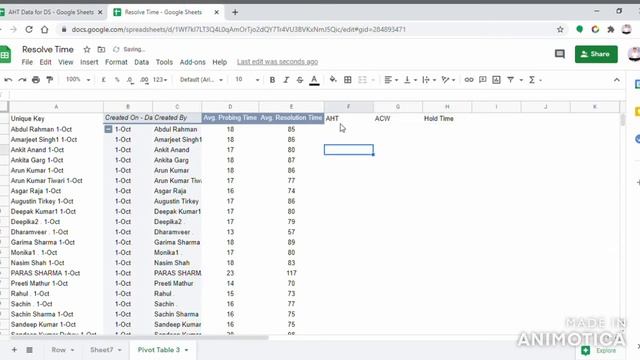Decrease decimal places button
Screen dimensions: 640x360
pos(130,80)
